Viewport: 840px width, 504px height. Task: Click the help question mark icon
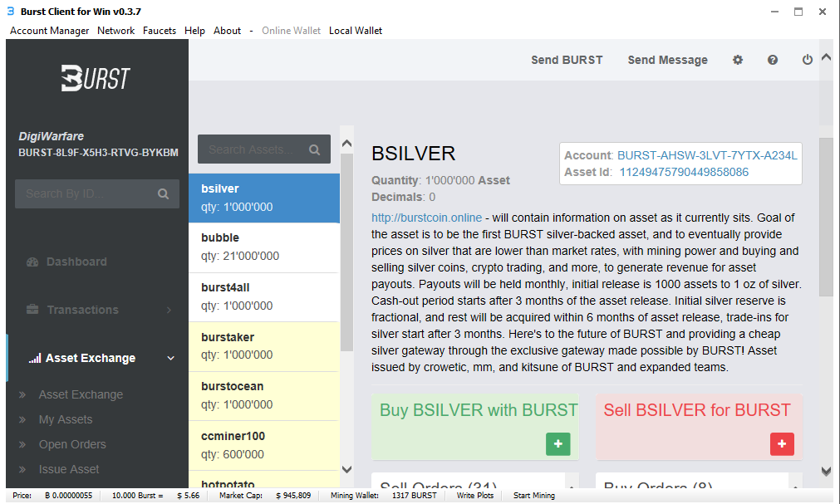pyautogui.click(x=773, y=60)
